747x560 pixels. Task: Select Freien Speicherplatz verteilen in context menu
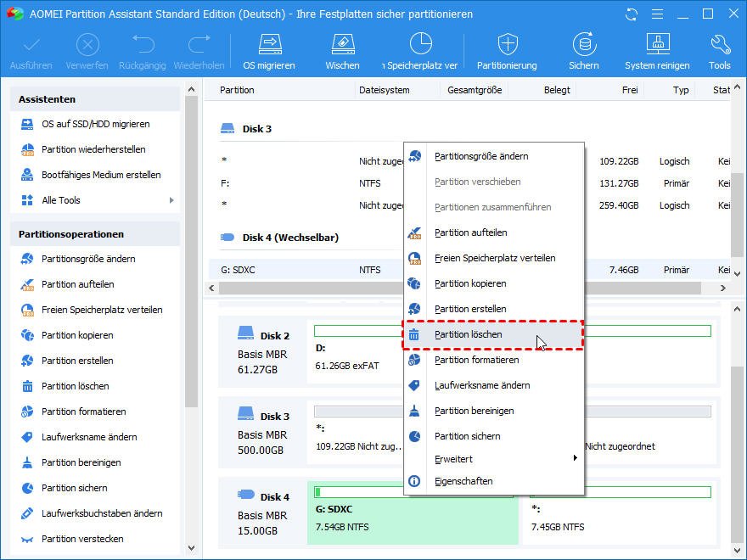pyautogui.click(x=493, y=258)
